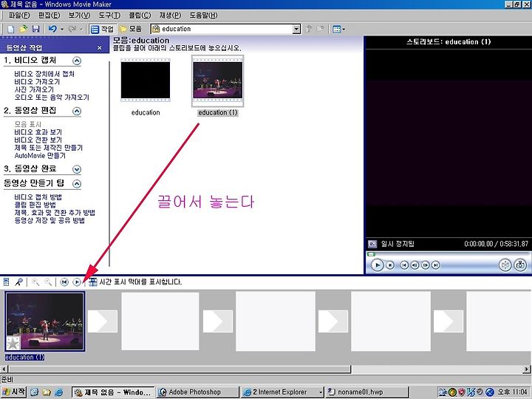
Task: Click the Save Project disk icon
Action: (x=35, y=29)
